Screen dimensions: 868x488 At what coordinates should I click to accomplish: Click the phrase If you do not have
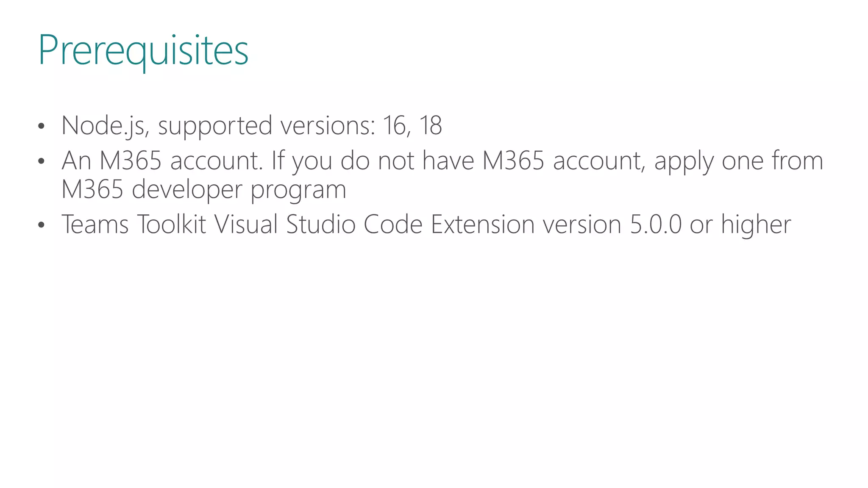[x=372, y=161]
